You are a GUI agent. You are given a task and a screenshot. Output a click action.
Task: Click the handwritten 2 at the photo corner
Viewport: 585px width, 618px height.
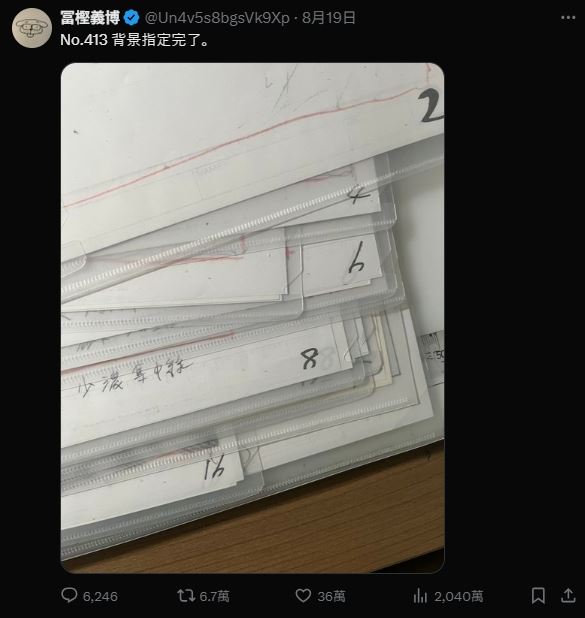tap(430, 105)
